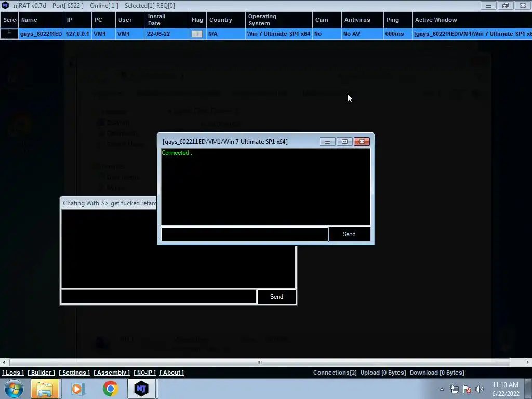Click the left arrow of the horizontal scrollbar
Viewport: 532px width, 399px height.
4,362
